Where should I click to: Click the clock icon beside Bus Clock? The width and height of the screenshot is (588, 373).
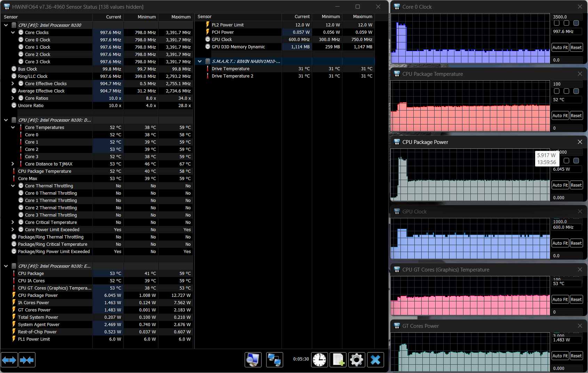[x=14, y=69]
